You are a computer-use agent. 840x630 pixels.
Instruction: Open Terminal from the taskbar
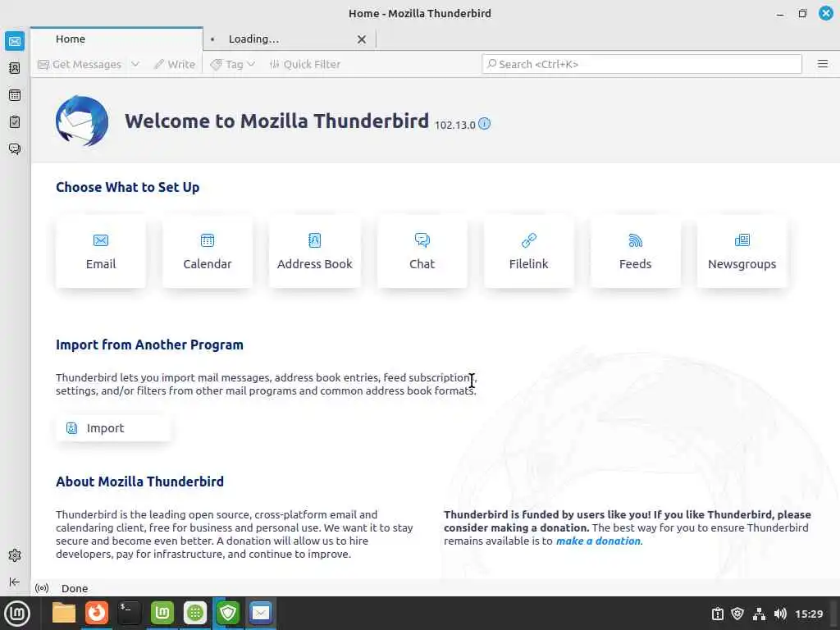[x=130, y=613]
